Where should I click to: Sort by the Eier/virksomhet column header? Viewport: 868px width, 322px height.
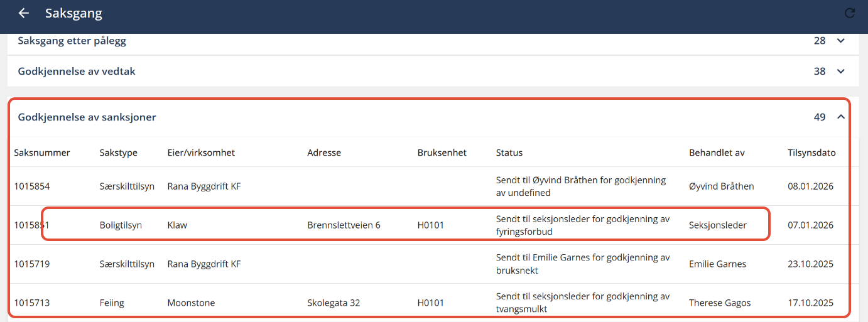tap(201, 153)
